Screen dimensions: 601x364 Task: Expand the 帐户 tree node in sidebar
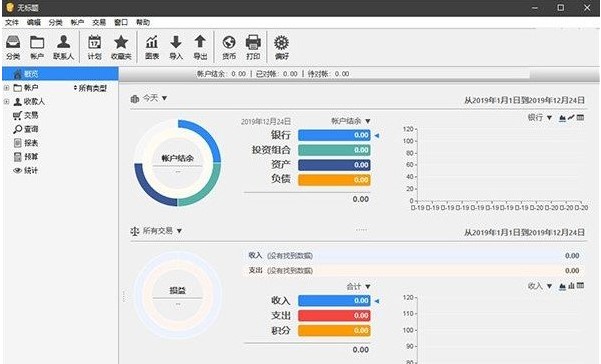(7, 88)
